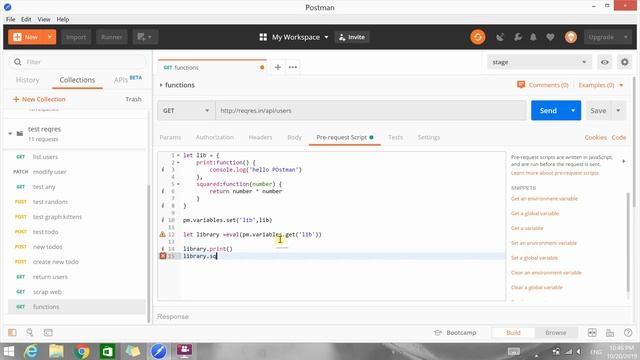Switch to Browse mode
Viewport: 640px width, 360px height.
tap(556, 333)
